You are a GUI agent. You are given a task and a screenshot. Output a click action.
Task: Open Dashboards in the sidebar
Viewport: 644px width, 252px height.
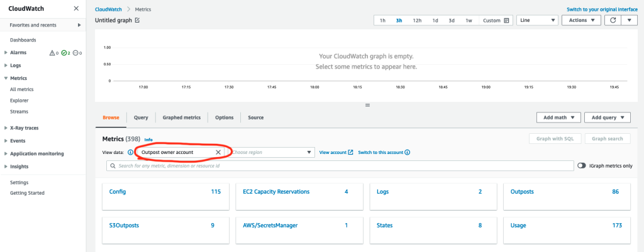[x=23, y=40]
